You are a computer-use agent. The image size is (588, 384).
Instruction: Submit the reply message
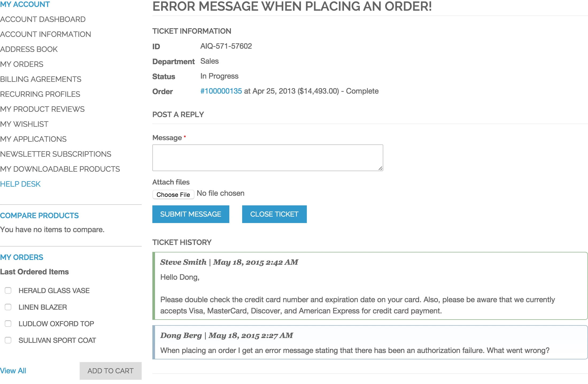(191, 214)
